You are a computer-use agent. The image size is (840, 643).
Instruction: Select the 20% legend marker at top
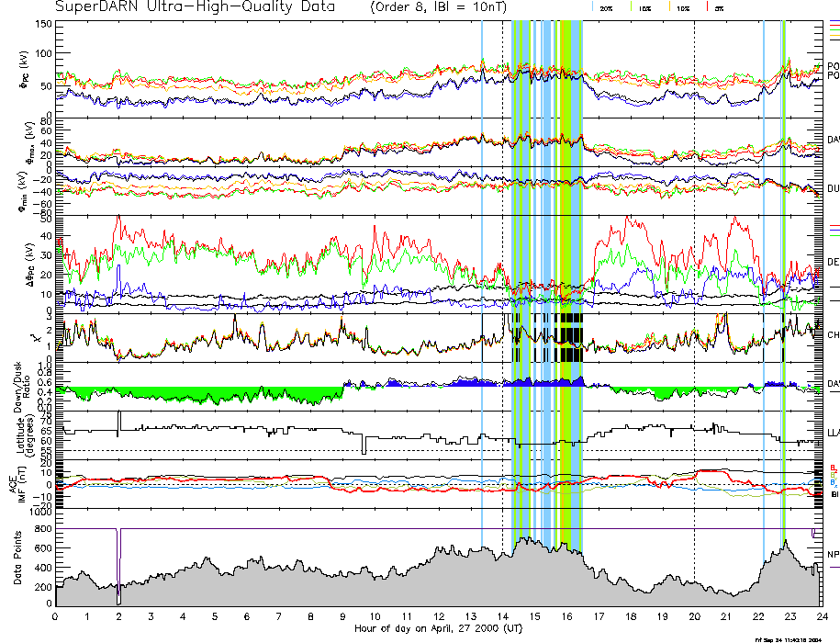click(x=606, y=7)
